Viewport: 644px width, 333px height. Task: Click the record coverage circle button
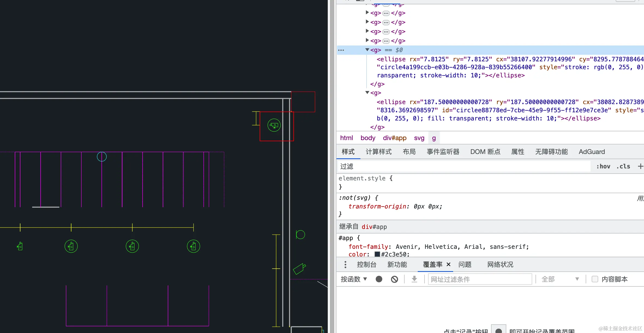pyautogui.click(x=379, y=279)
